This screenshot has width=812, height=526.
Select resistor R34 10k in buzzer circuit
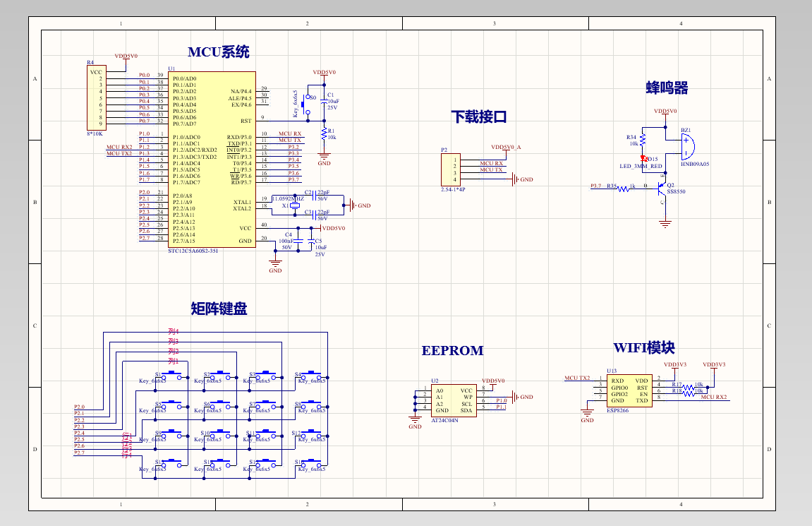(643, 140)
